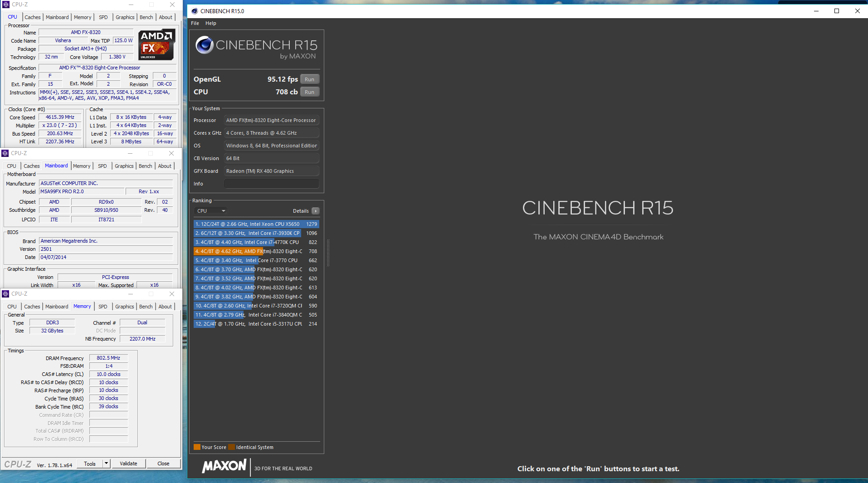This screenshot has width=868, height=483.
Task: Switch to Mainboard tab in top CPU-Z window
Action: [57, 17]
